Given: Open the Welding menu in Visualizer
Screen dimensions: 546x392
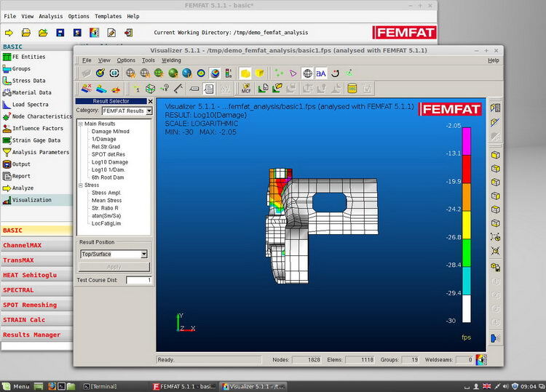Looking at the screenshot, I should (171, 60).
